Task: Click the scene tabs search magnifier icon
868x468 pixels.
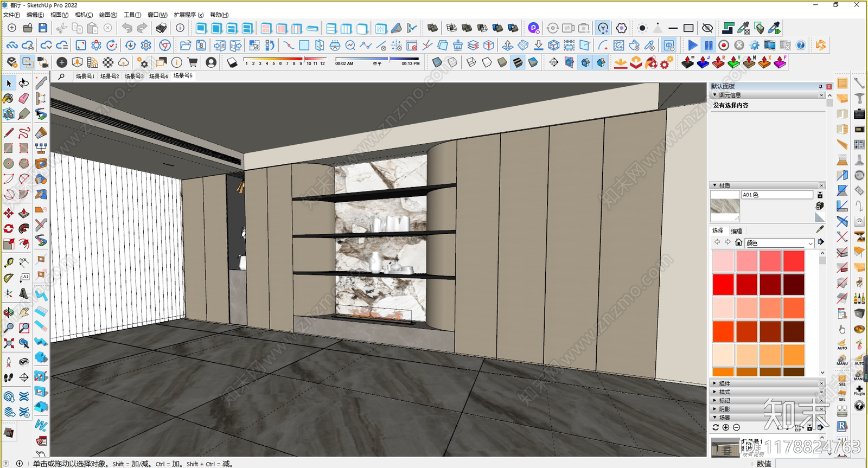Action: (61, 76)
